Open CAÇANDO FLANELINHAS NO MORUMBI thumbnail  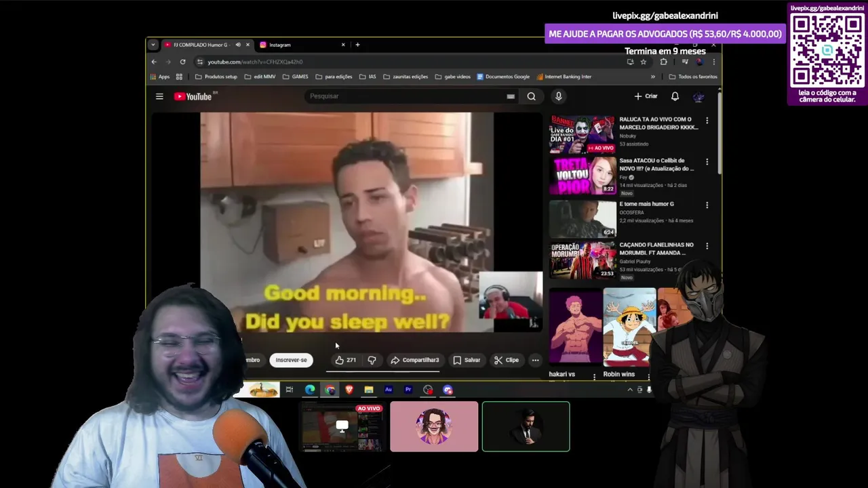[x=583, y=260]
